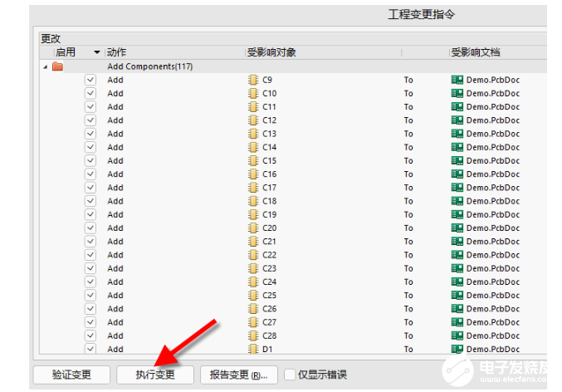The image size is (562, 392).
Task: Click the component icon for C10
Action: tap(253, 93)
